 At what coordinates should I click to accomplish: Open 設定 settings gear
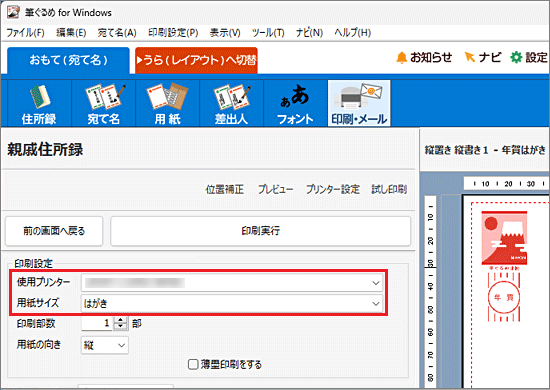pyautogui.click(x=529, y=58)
